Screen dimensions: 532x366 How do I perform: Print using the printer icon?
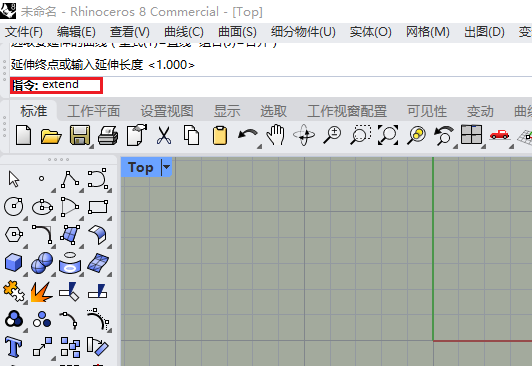[x=108, y=135]
